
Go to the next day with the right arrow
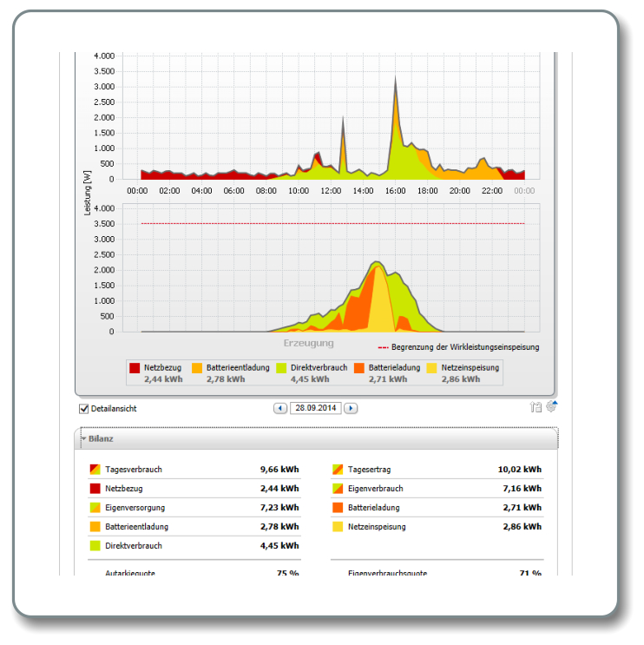351,408
